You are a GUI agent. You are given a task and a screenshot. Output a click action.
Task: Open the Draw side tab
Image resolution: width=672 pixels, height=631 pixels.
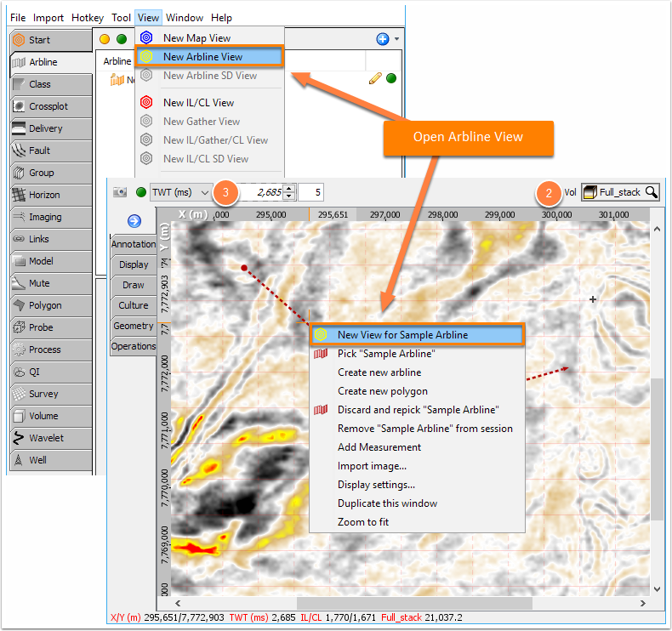pos(134,285)
